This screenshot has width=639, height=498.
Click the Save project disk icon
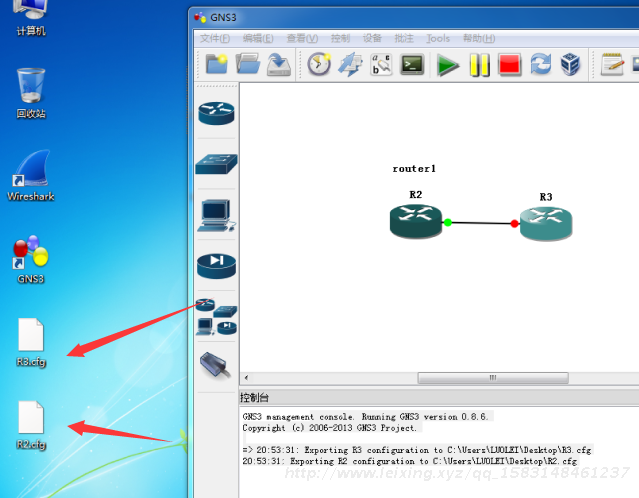click(279, 64)
